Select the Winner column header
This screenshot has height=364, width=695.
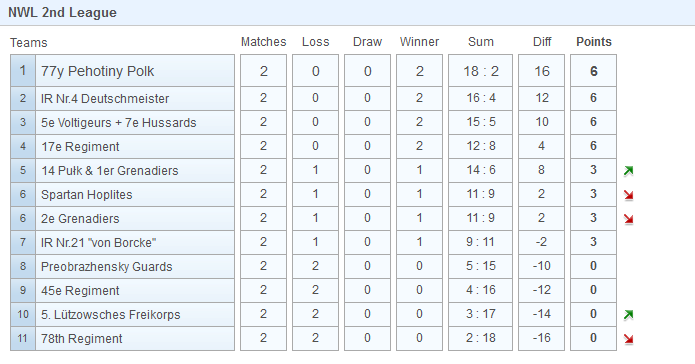point(419,42)
